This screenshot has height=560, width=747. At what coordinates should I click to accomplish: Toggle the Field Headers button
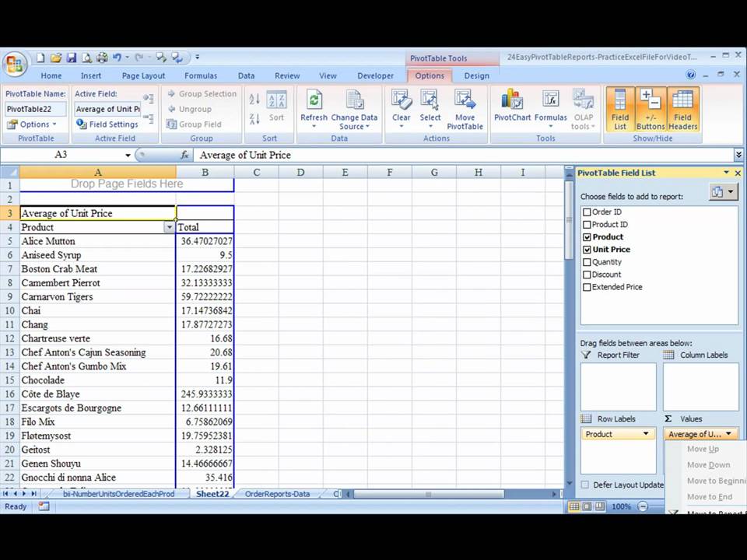pos(682,109)
